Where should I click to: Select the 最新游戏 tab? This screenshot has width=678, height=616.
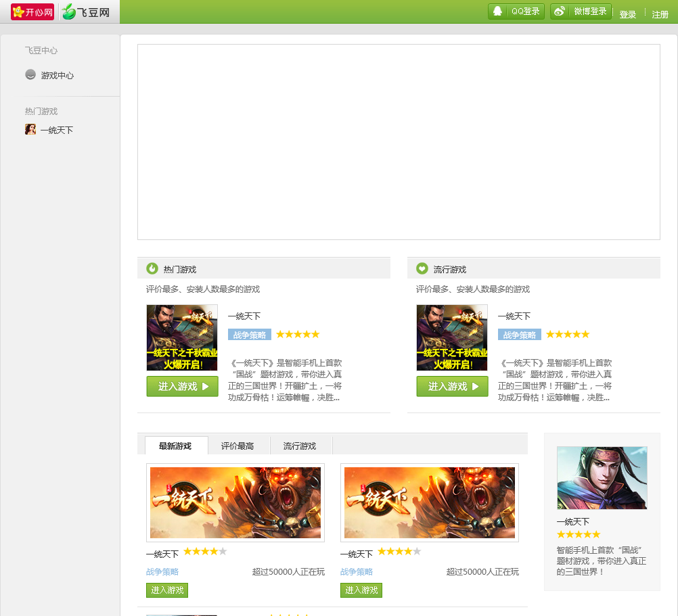[176, 446]
